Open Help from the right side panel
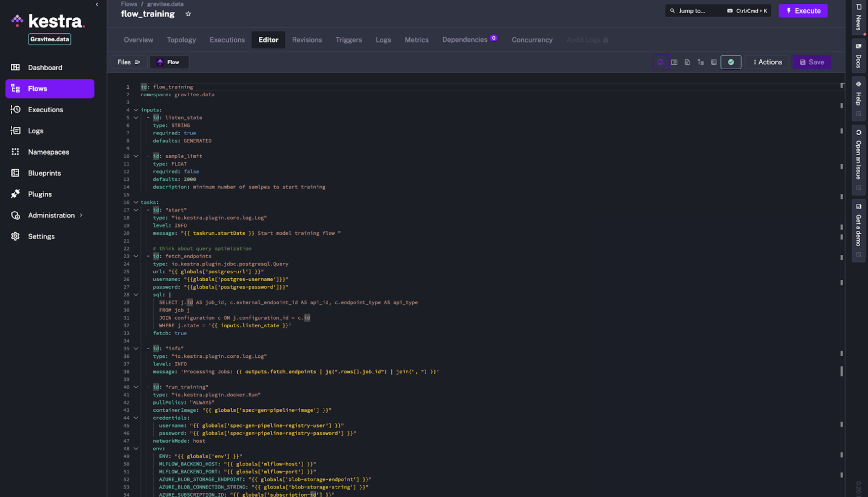This screenshot has height=497, width=868. [x=858, y=99]
